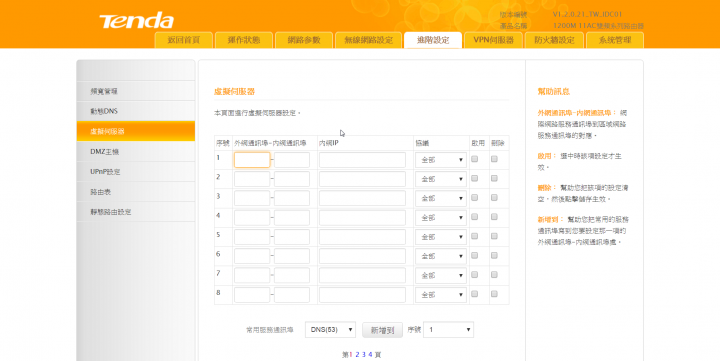
Task: Open the protocol dropdown in row 7
Action: pyautogui.click(x=441, y=276)
